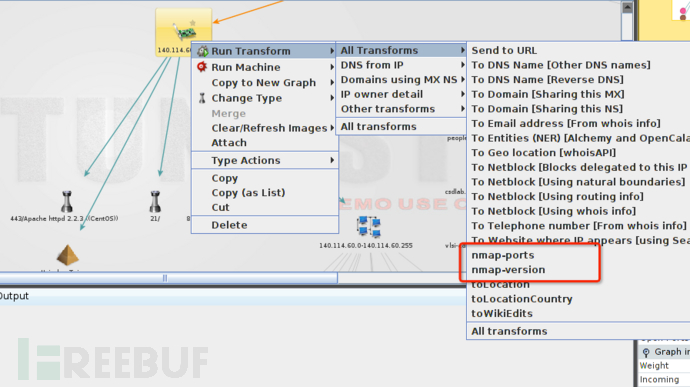Click the red Run Machine icon
This screenshot has width=690, height=387.
click(x=202, y=67)
